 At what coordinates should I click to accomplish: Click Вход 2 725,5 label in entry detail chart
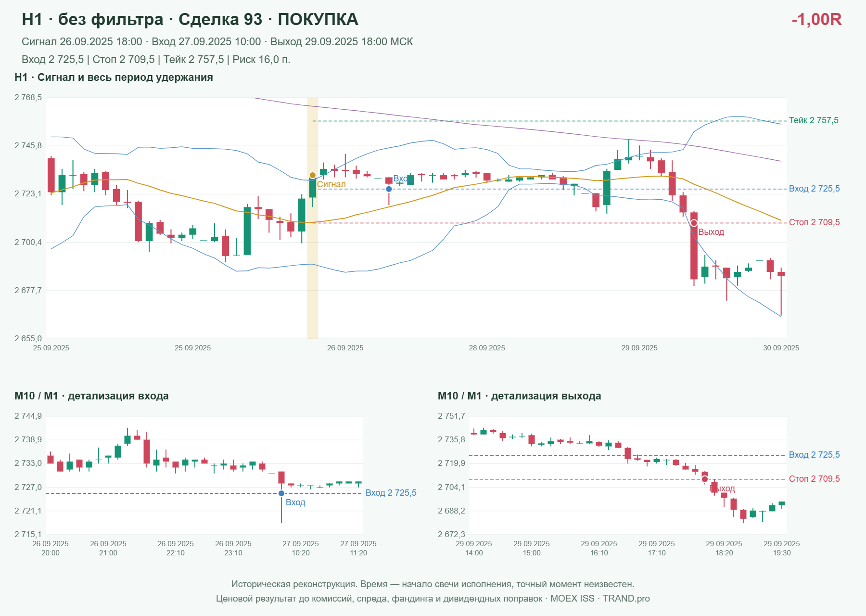click(x=391, y=493)
